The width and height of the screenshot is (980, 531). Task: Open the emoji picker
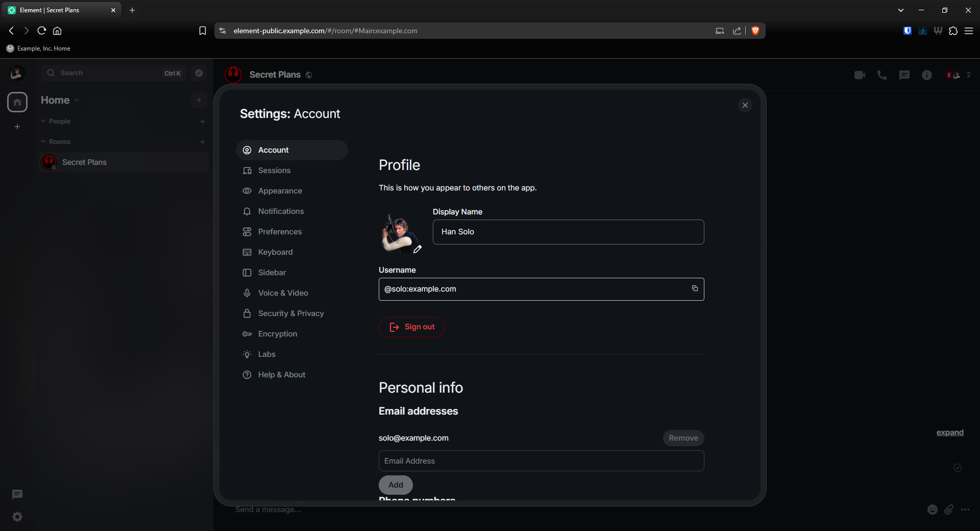pyautogui.click(x=932, y=510)
